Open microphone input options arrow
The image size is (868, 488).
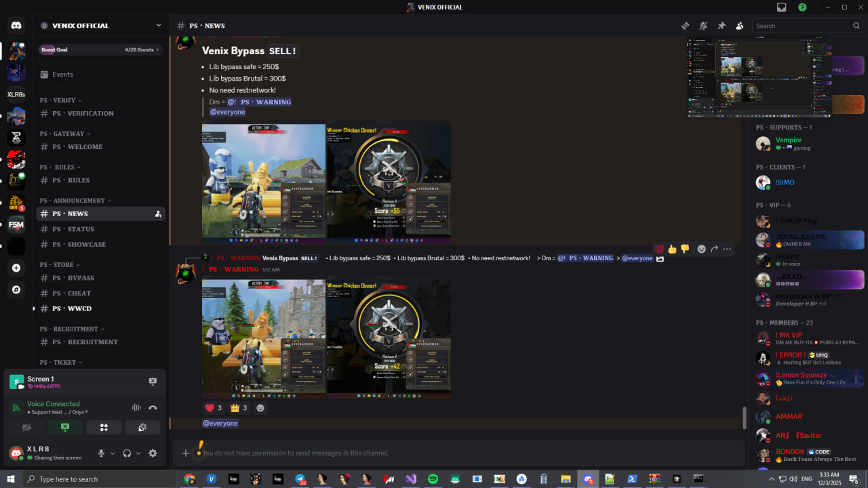[x=113, y=453]
